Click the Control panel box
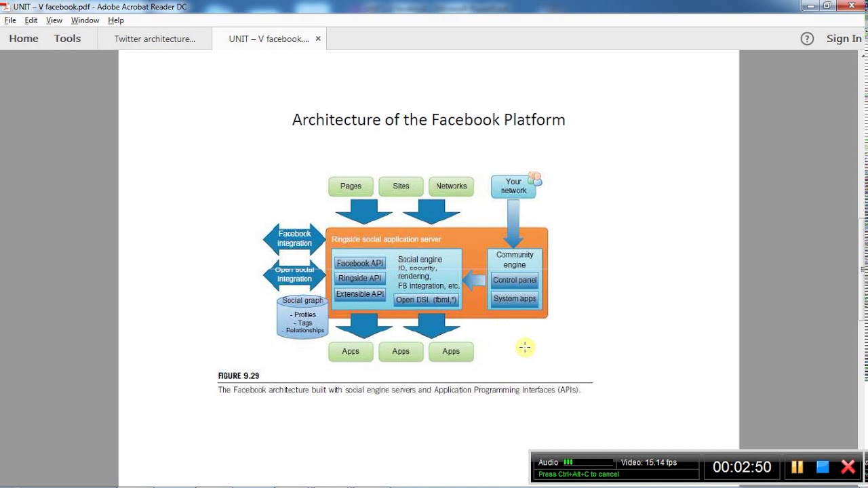 click(x=515, y=280)
